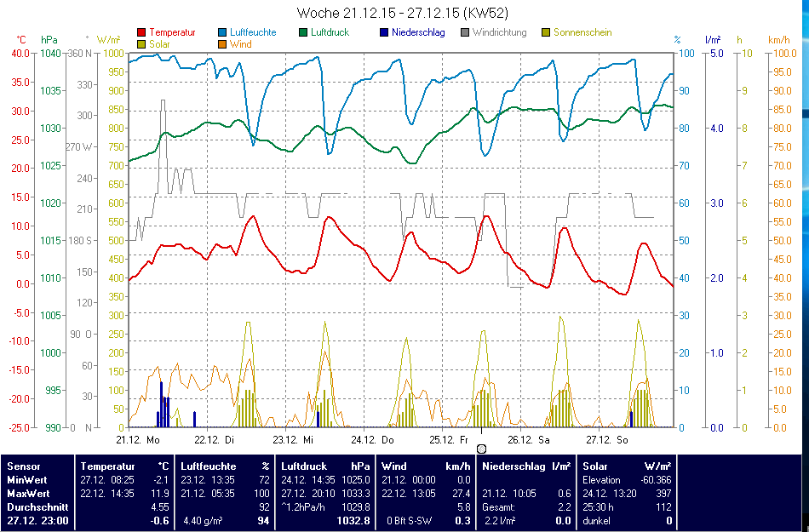Select the Luftdruck column header in data table
This screenshot has width=809, height=532.
[x=304, y=466]
